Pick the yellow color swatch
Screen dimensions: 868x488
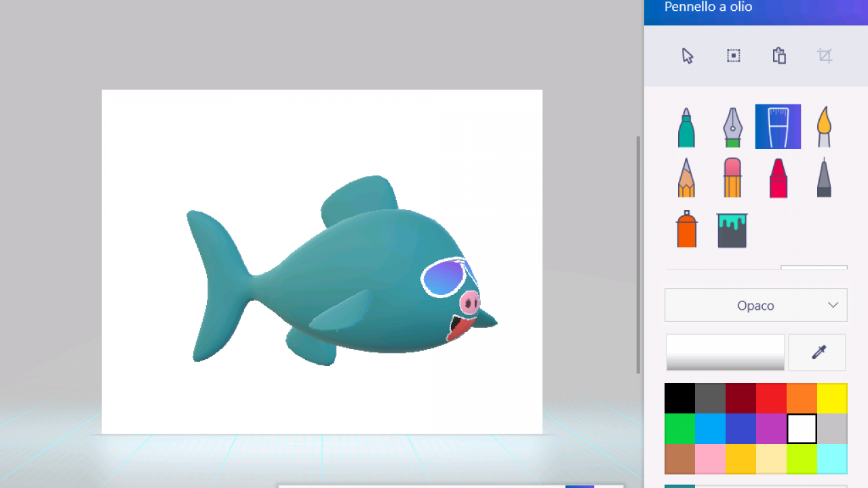pos(832,399)
